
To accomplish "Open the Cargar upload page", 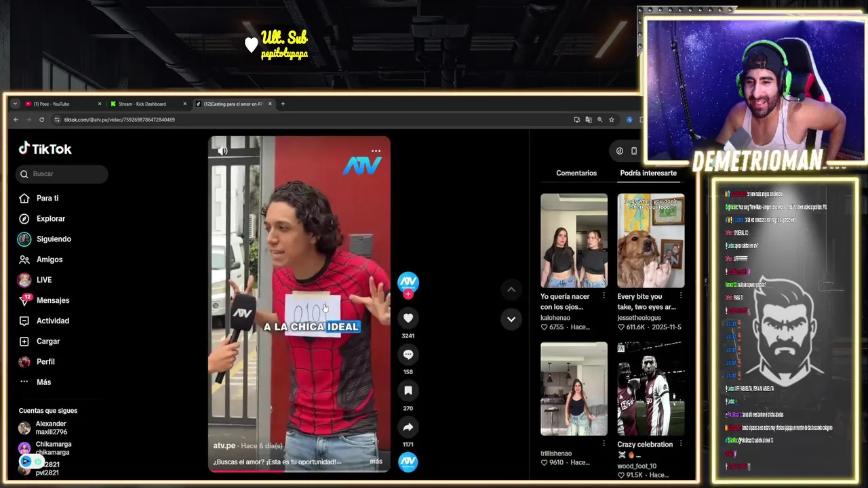I will point(48,341).
